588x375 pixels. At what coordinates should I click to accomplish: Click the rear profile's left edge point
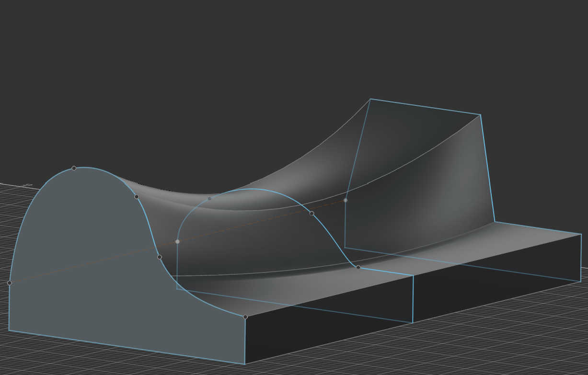click(346, 200)
